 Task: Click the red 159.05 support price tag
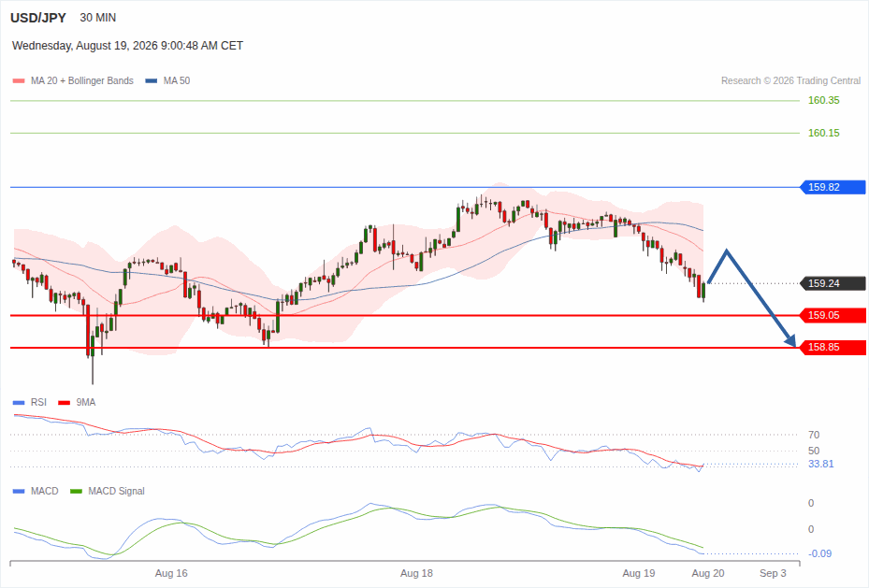click(833, 316)
